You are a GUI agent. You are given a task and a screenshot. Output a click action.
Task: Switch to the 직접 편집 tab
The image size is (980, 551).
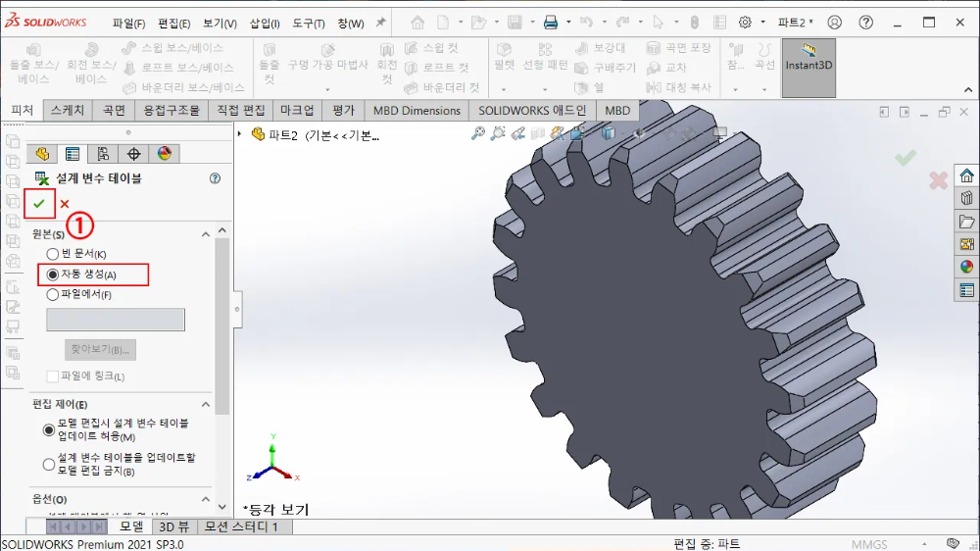(x=241, y=110)
